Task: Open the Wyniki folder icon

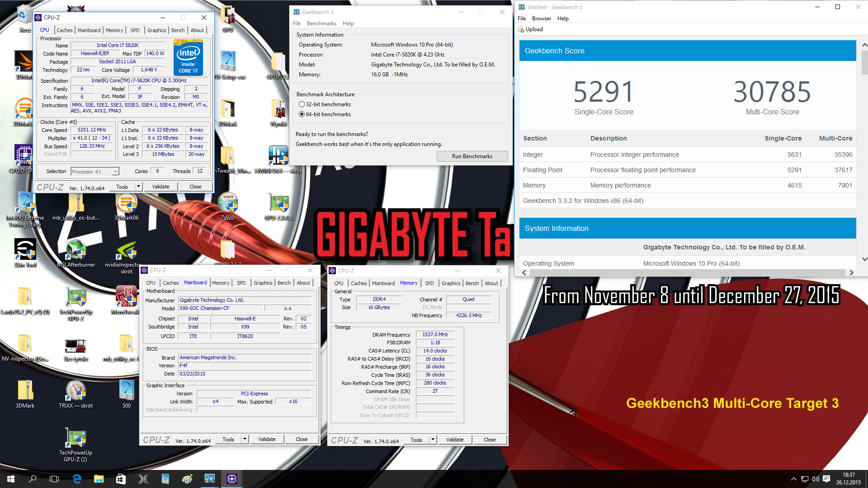Action: click(278, 109)
